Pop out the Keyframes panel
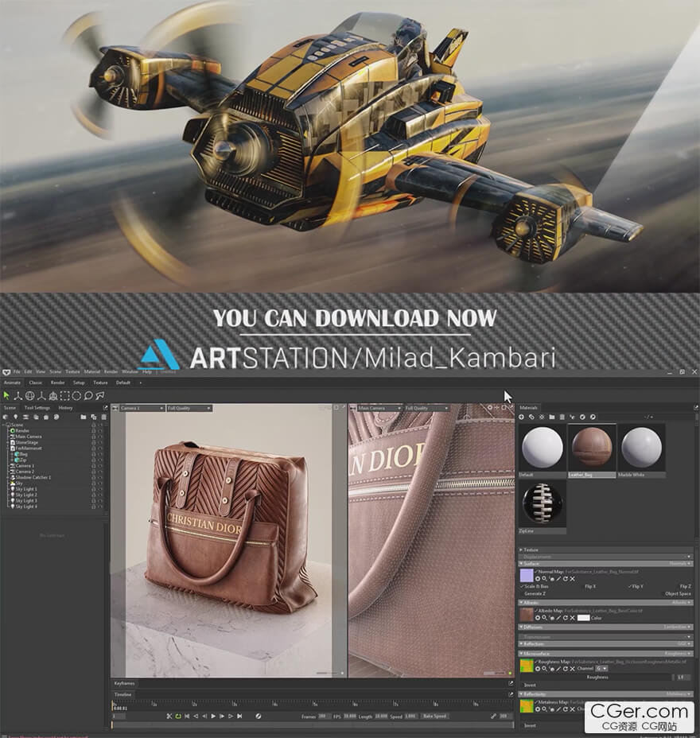Image resolution: width=700 pixels, height=738 pixels. pos(511,683)
